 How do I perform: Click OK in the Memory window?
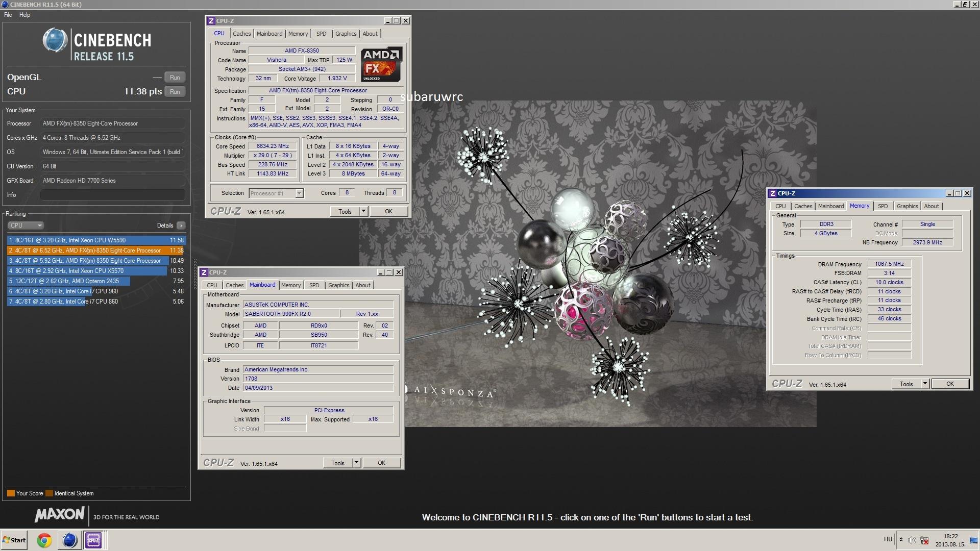click(950, 384)
